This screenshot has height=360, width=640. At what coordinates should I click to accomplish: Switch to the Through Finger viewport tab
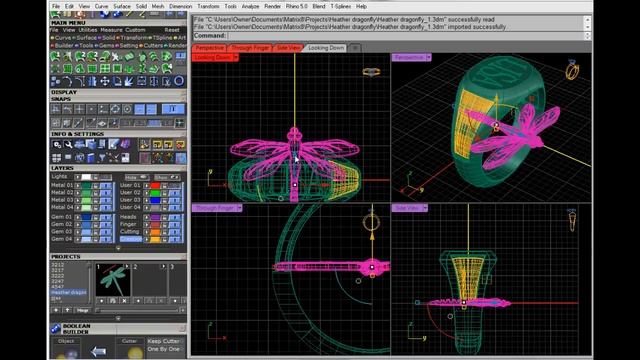[x=250, y=48]
